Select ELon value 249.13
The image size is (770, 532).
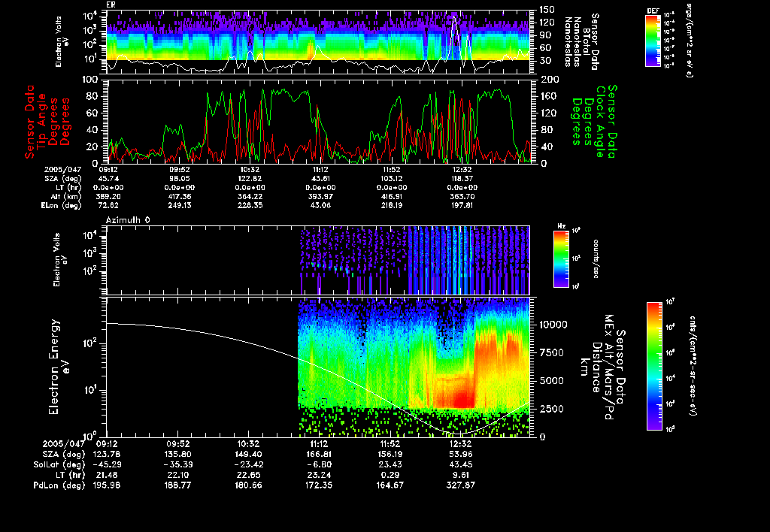179,205
